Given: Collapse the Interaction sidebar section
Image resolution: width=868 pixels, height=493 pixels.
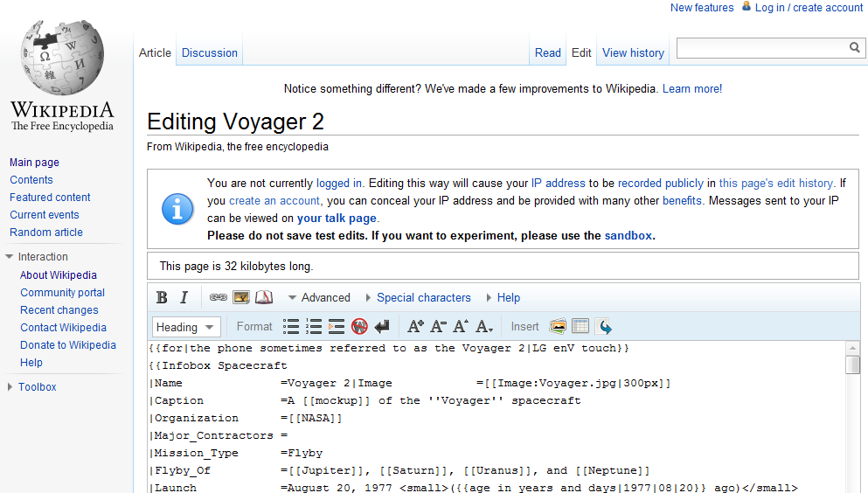Looking at the screenshot, I should click(37, 257).
